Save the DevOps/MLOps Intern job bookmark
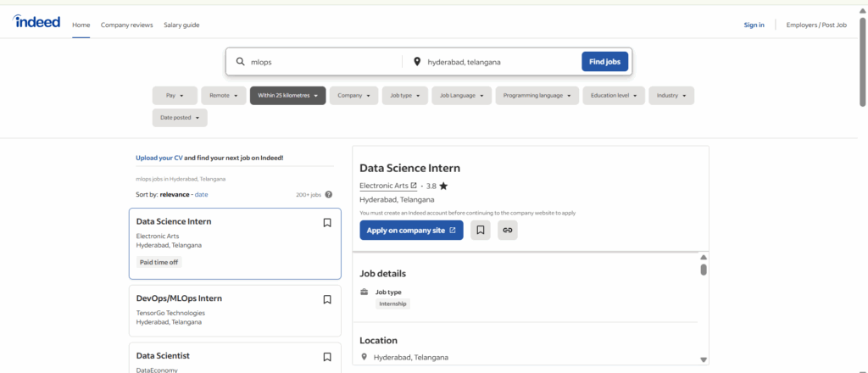The width and height of the screenshot is (868, 373). [327, 299]
